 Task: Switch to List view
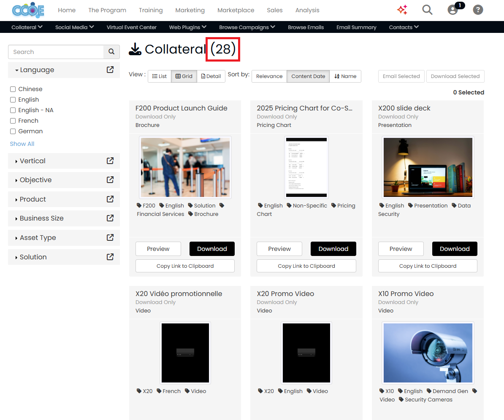pyautogui.click(x=160, y=76)
